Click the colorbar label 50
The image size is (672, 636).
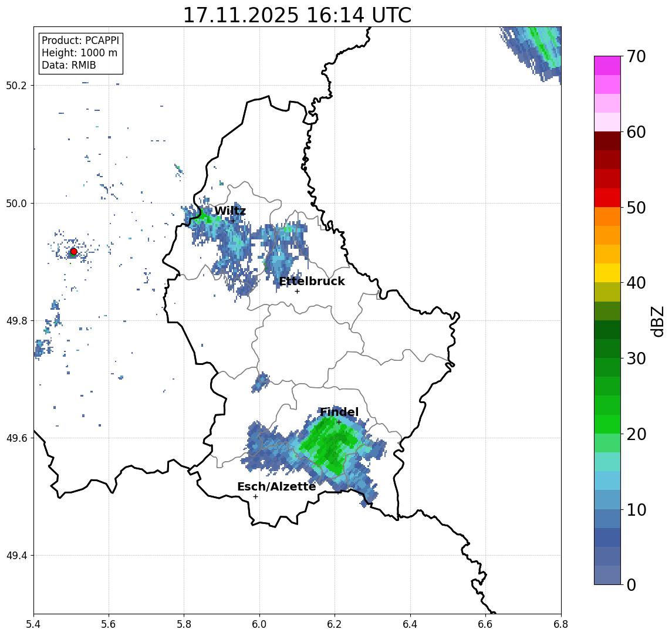[636, 208]
